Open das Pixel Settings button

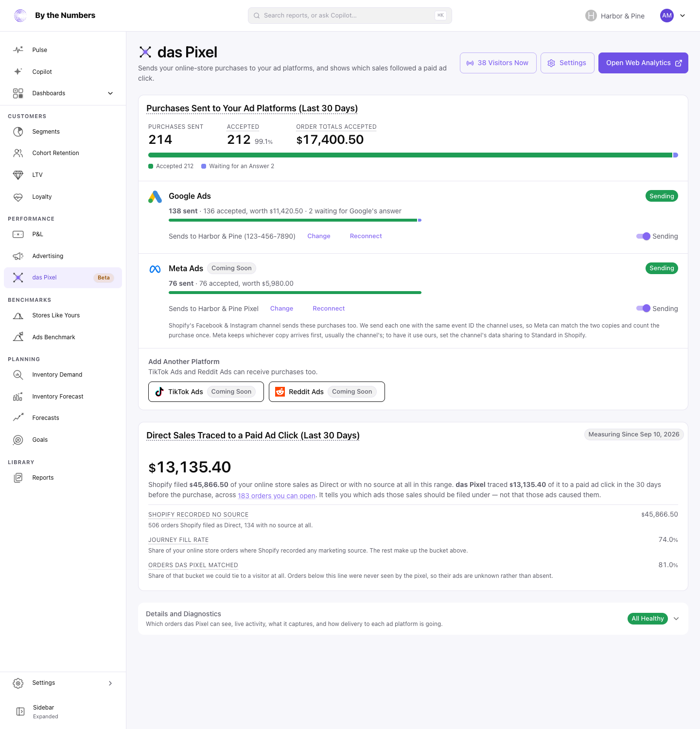point(567,63)
